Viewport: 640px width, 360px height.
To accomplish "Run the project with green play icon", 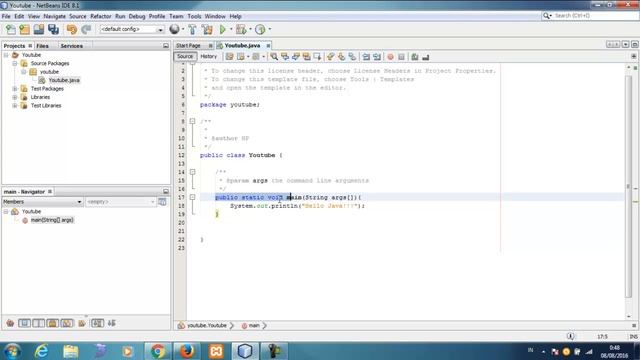I will coord(222,29).
